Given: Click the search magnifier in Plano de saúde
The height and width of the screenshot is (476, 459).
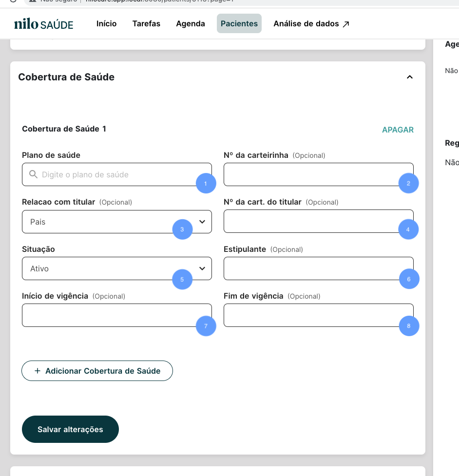Looking at the screenshot, I should 33,174.
